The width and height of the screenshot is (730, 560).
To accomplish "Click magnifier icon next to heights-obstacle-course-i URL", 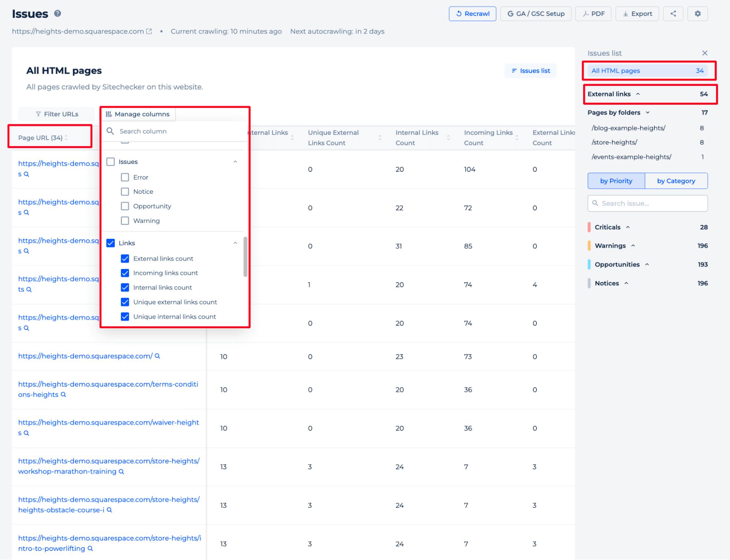I will click(x=109, y=510).
